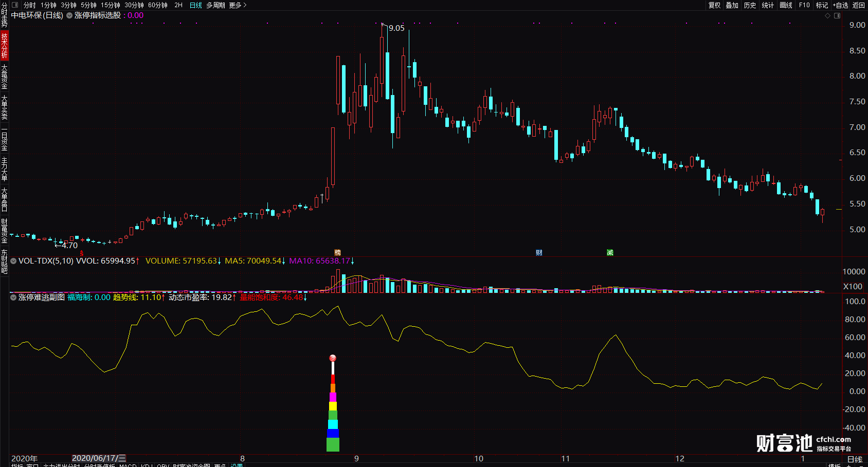Select the 1分钟 period
Screen dimensions: 868x467
[x=49, y=5]
